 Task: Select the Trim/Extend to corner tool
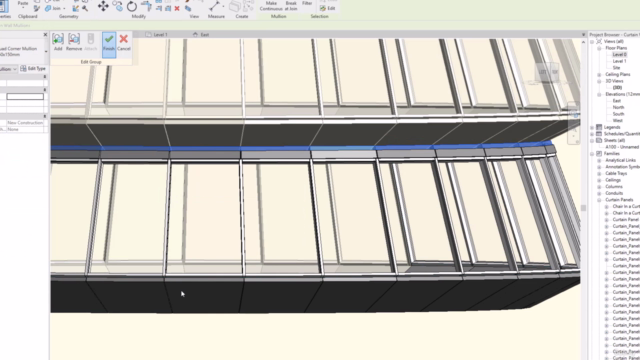(146, 5)
